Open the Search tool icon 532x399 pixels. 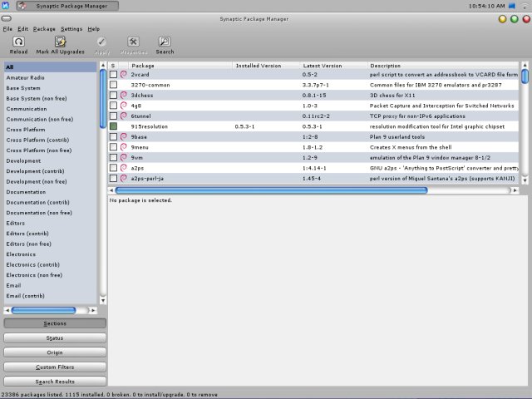tap(165, 42)
